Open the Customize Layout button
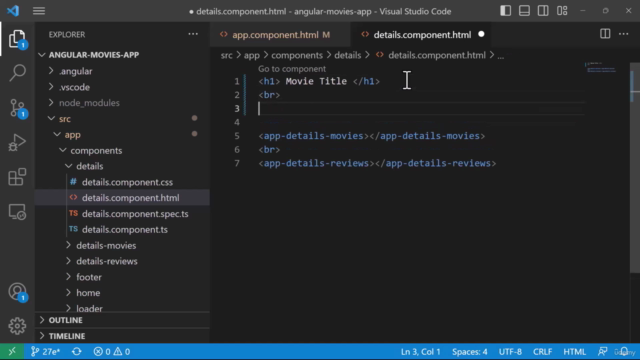 point(562,11)
